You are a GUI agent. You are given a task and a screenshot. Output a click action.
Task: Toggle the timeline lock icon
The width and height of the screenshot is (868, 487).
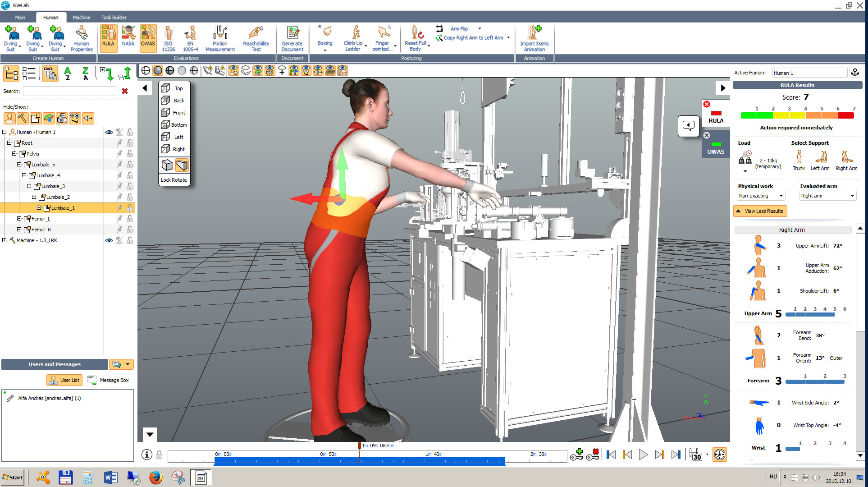tap(159, 455)
